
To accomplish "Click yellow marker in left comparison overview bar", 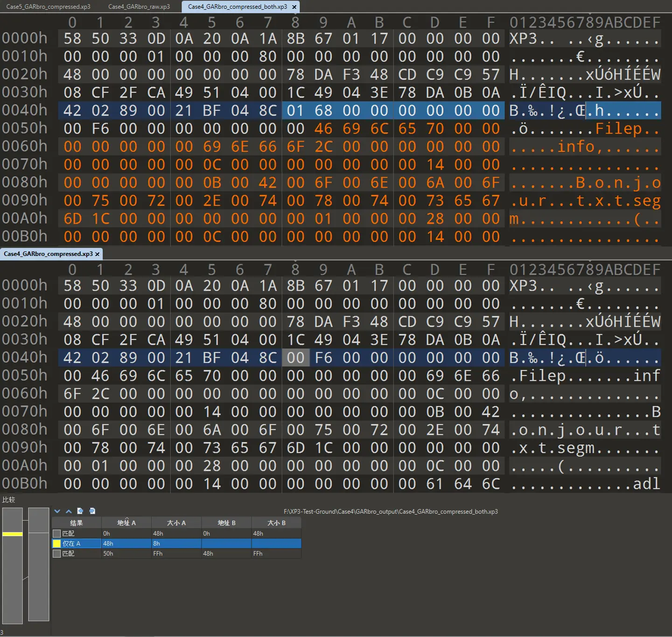I will (x=12, y=534).
